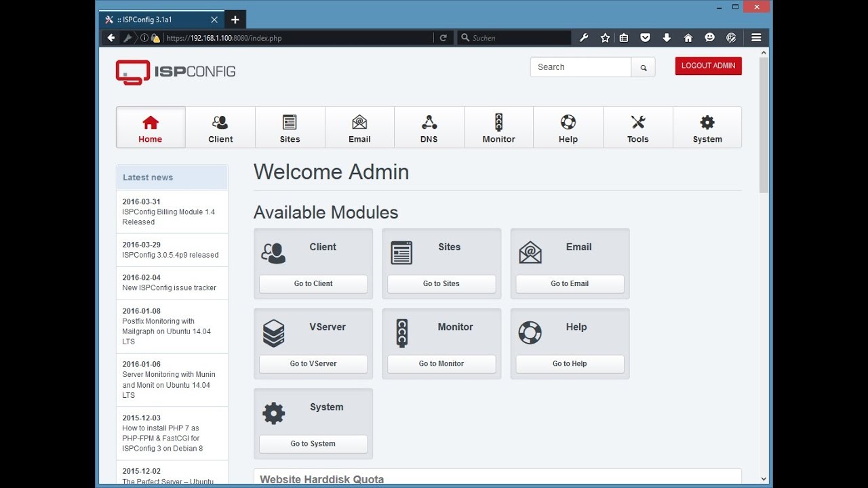This screenshot has width=868, height=488.
Task: Open news Postfix Monitoring with Mailgraph
Action: [x=167, y=331]
